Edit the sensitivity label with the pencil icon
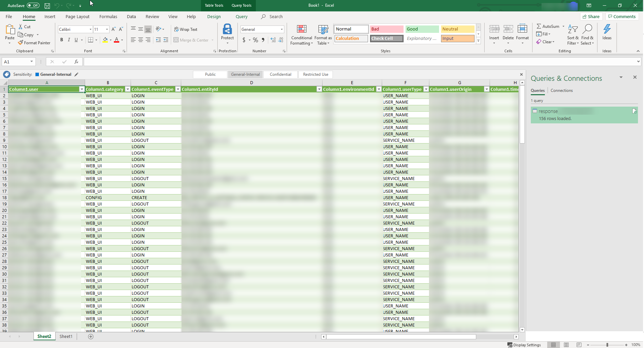 click(76, 74)
